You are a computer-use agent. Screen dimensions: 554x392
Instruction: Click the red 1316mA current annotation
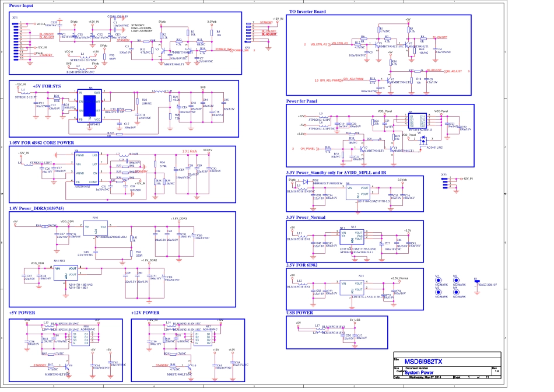(x=190, y=151)
